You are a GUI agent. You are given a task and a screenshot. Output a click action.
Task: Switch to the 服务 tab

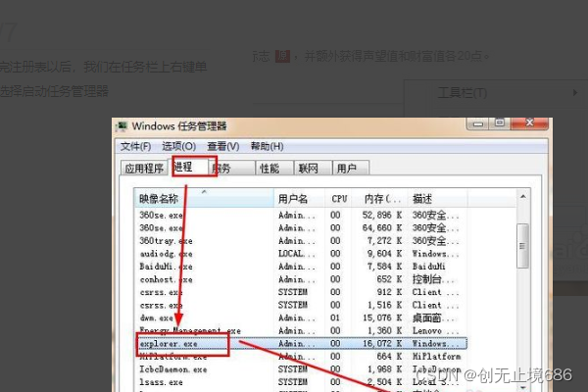232,169
